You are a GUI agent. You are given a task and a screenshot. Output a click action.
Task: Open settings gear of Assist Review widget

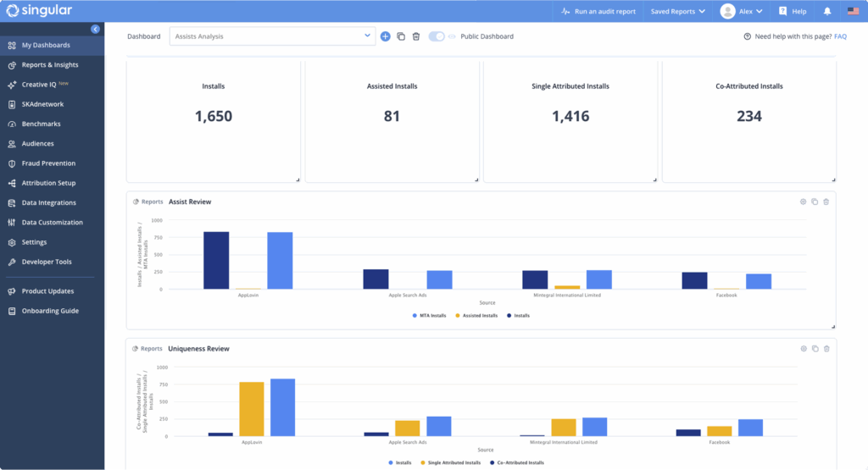[x=803, y=202]
